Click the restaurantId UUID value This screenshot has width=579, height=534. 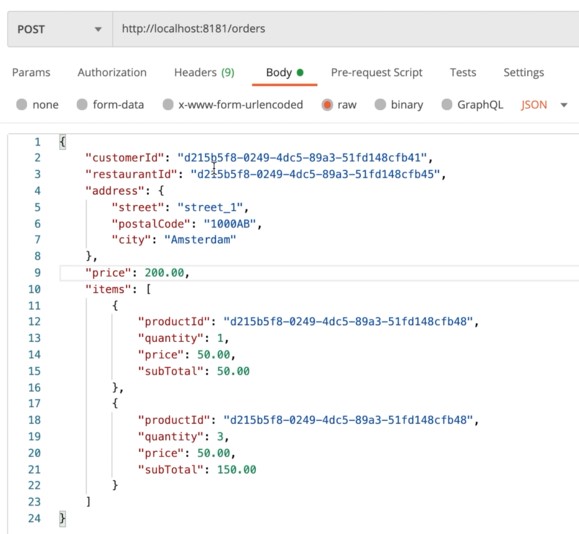[315, 174]
